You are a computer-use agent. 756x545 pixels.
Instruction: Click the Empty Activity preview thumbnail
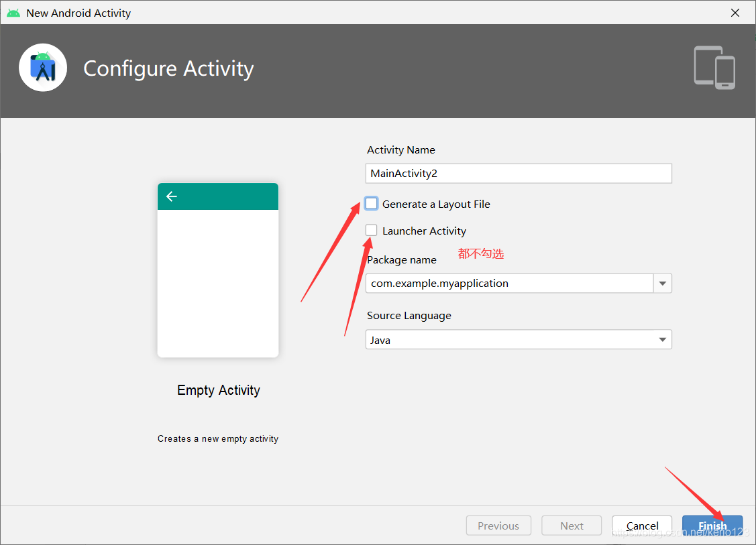click(x=218, y=270)
